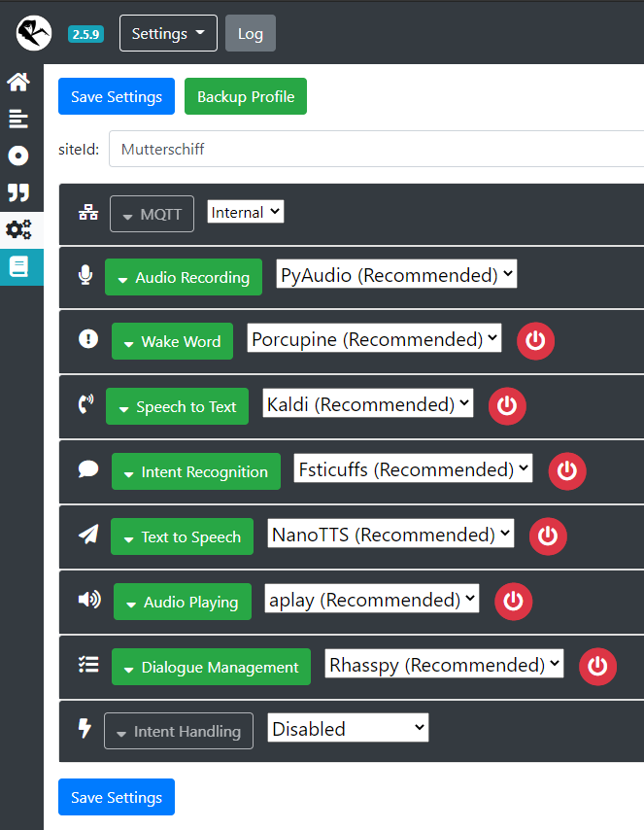Open the Docs book icon in sidebar
Image resolution: width=644 pixels, height=830 pixels.
18,266
